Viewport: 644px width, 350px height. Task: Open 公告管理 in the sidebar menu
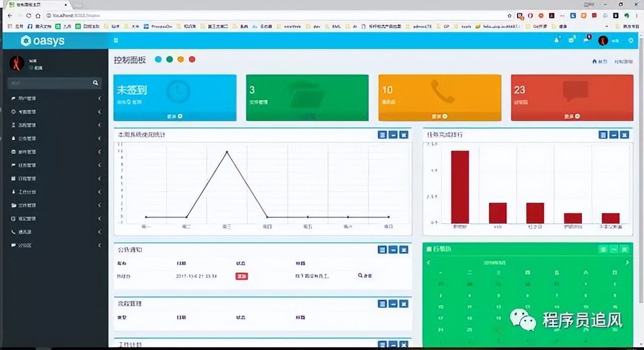(55, 138)
